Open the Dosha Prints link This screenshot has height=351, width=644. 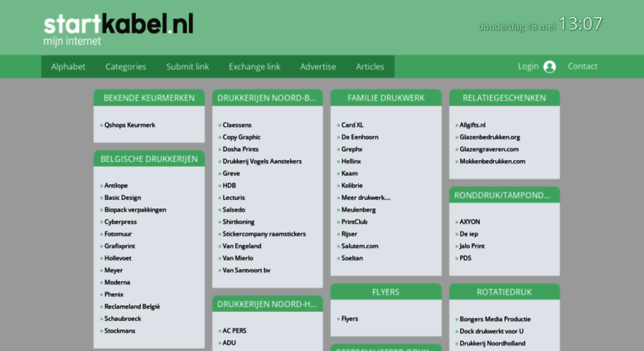coord(240,149)
